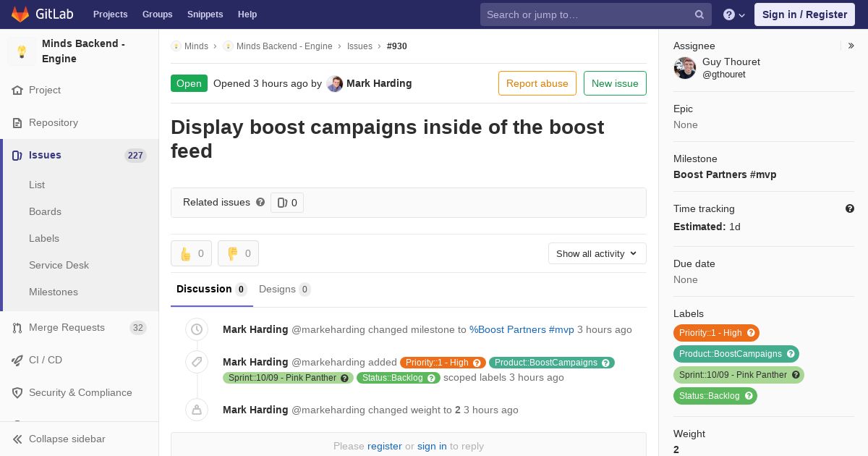Click Priority::1 - High help icon in sidebar
This screenshot has height=456, width=868.
[x=751, y=333]
